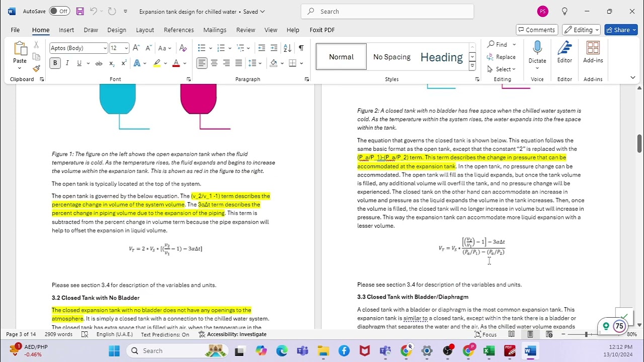Apply strikethrough formatting
This screenshot has height=362, width=644.
(x=99, y=63)
